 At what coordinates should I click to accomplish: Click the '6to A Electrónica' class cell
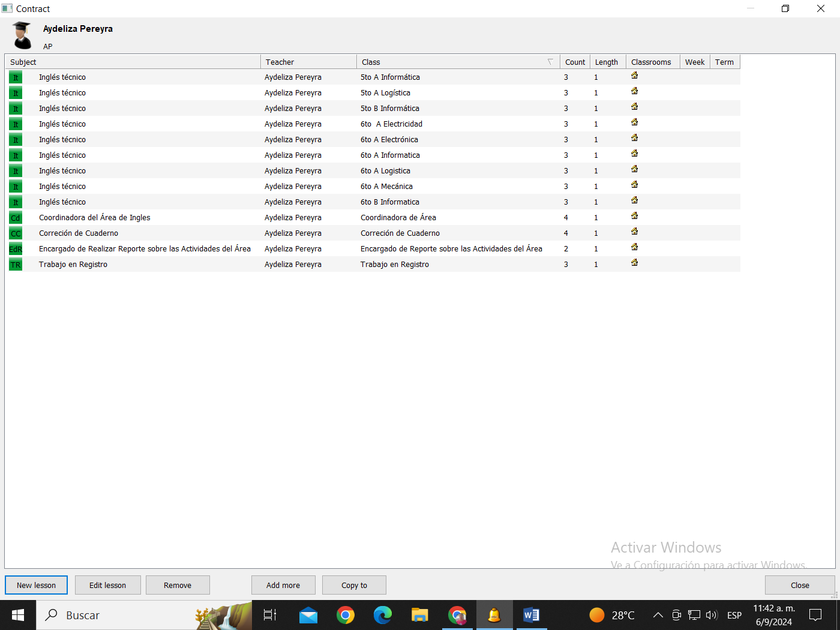389,140
